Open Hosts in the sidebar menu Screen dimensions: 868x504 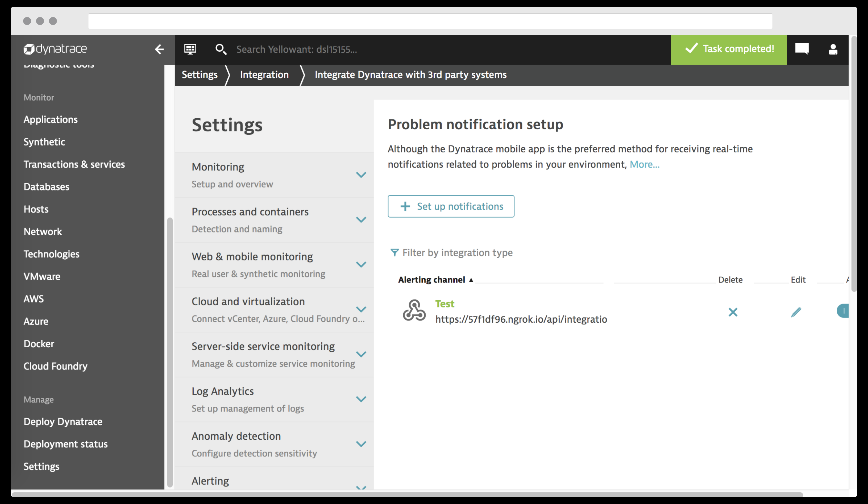36,209
